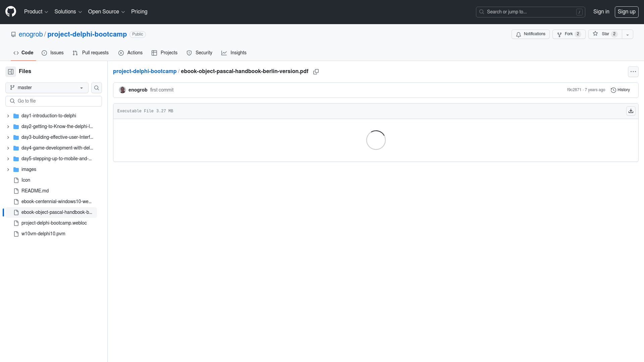The height and width of the screenshot is (362, 644).
Task: Switch to the Issues tab
Action: (53, 53)
